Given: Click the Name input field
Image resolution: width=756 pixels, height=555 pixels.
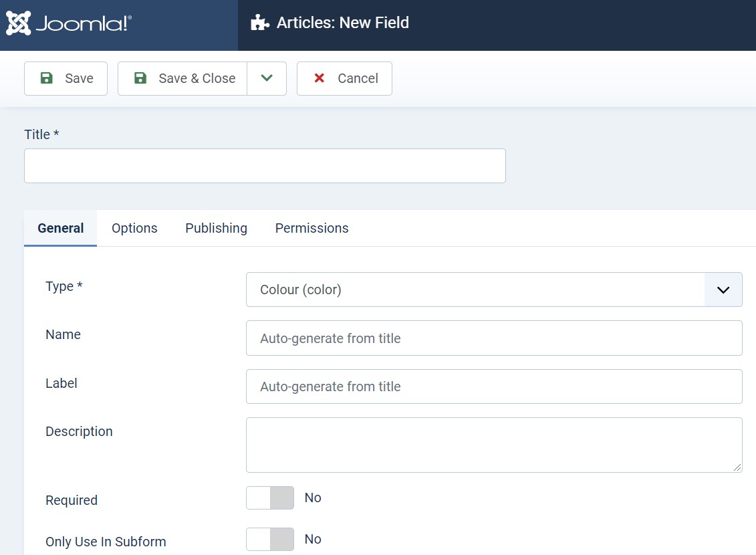Looking at the screenshot, I should (x=494, y=338).
